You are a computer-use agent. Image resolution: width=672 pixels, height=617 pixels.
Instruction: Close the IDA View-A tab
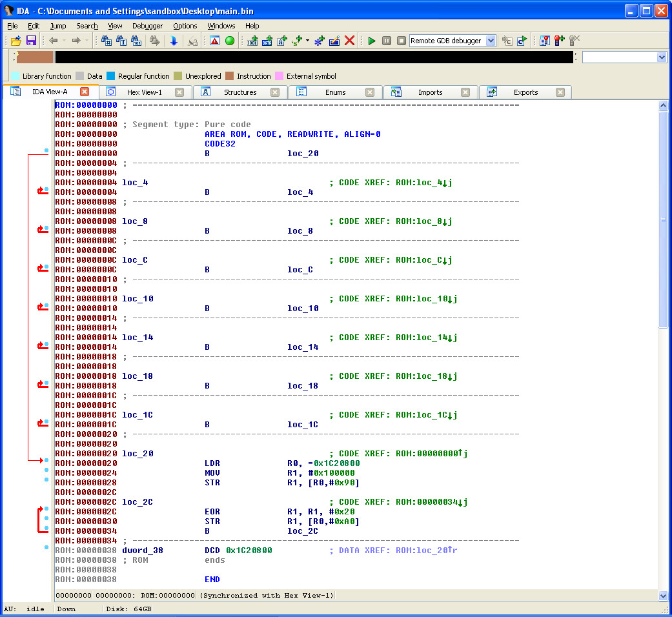point(85,92)
